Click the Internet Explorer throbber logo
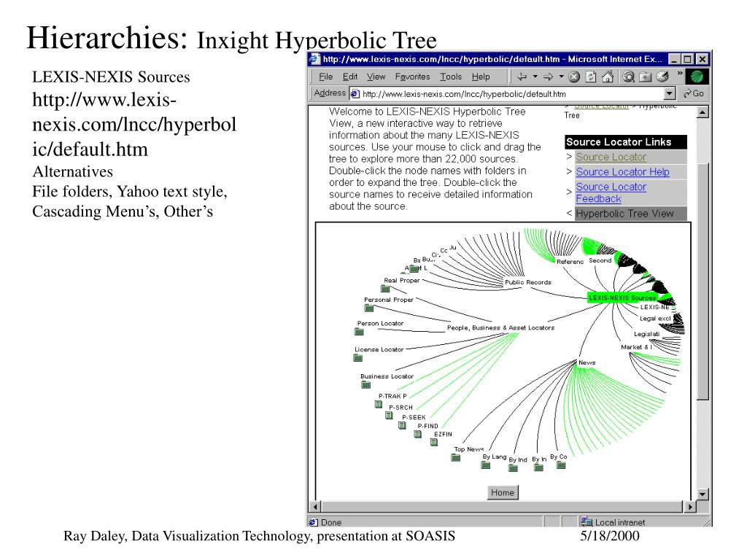This screenshot has height=560, width=747. point(697,77)
